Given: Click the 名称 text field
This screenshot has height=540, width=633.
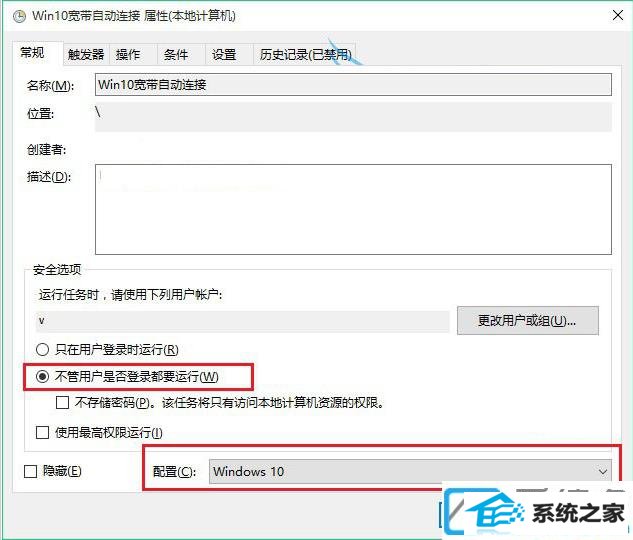Looking at the screenshot, I should pos(353,84).
